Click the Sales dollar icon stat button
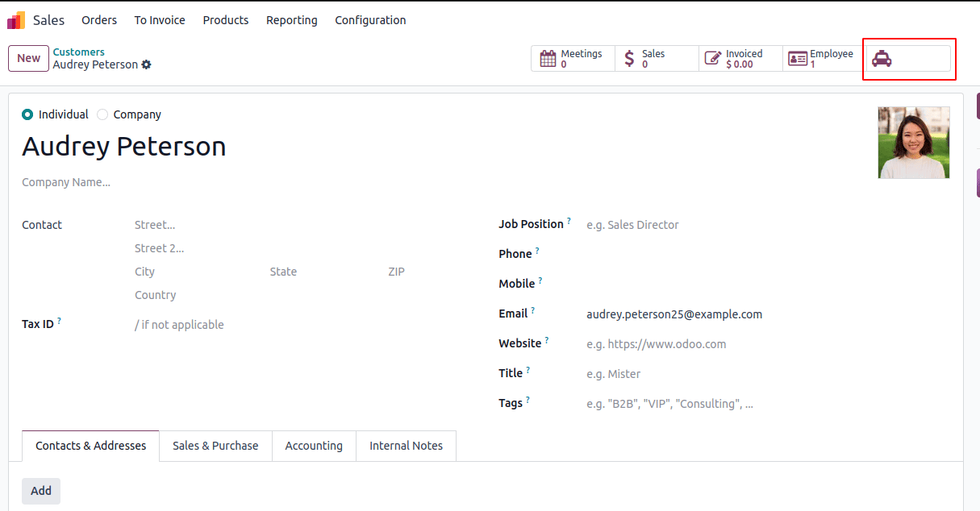This screenshot has height=511, width=980. pos(631,57)
